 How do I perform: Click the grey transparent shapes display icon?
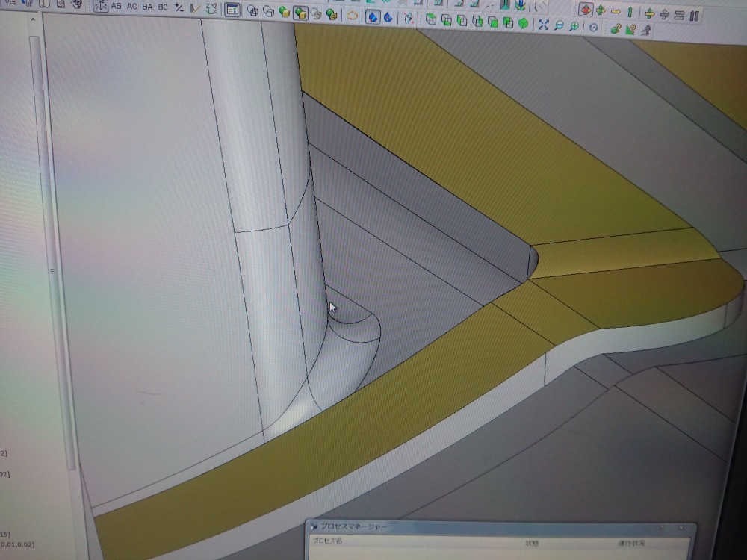pos(316,13)
